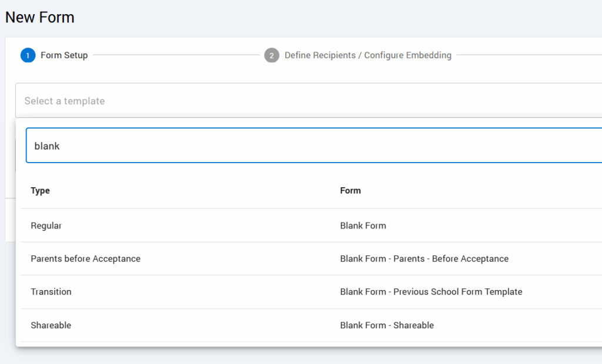
Task: Click the line between Form Setup and step 2
Action: click(175, 55)
